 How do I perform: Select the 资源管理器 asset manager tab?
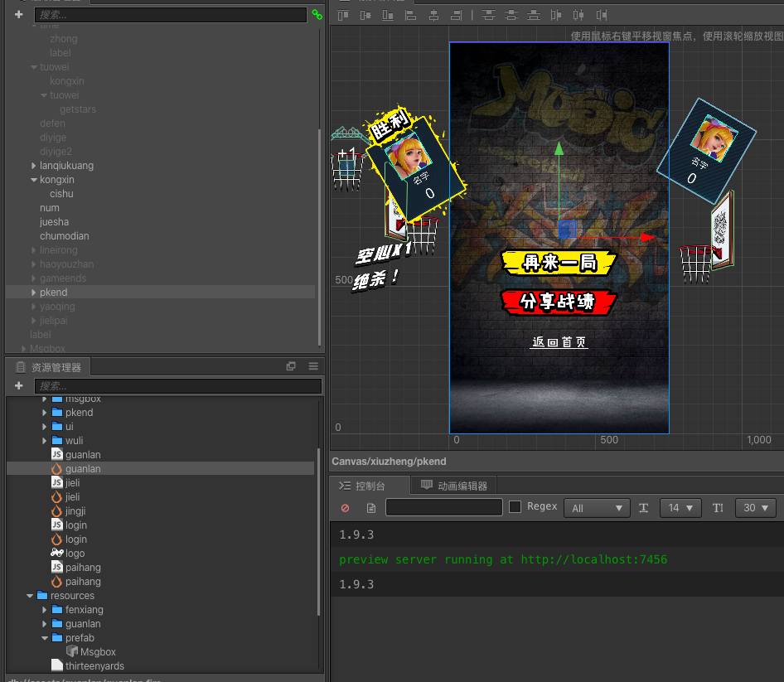click(49, 367)
